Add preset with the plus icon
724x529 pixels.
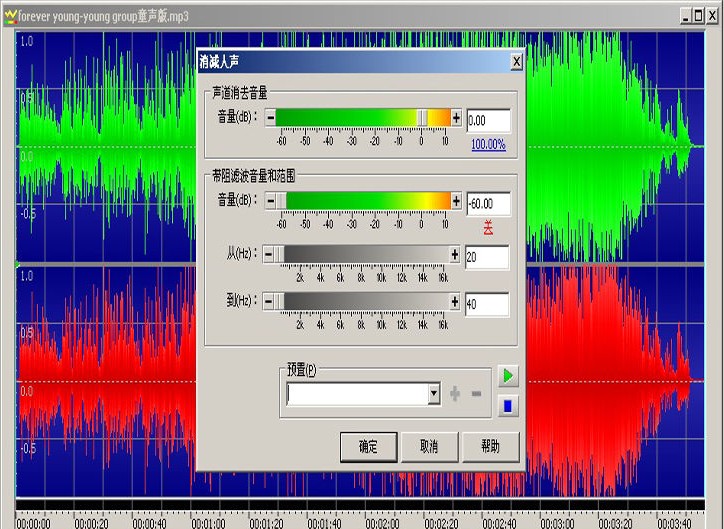[455, 394]
